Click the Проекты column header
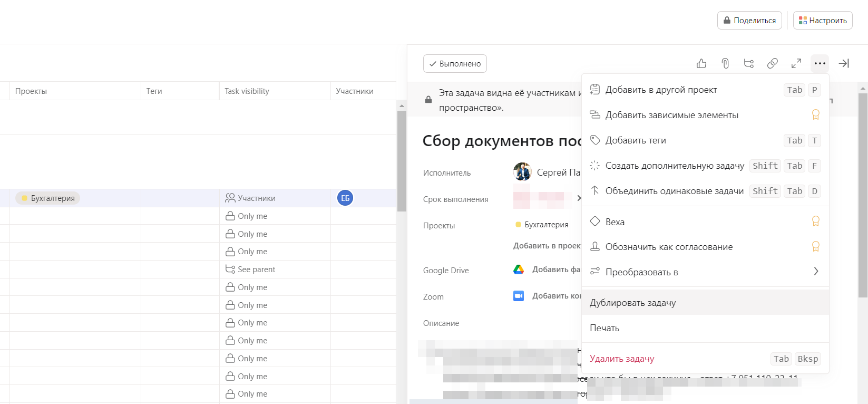This screenshot has height=404, width=868. point(75,91)
